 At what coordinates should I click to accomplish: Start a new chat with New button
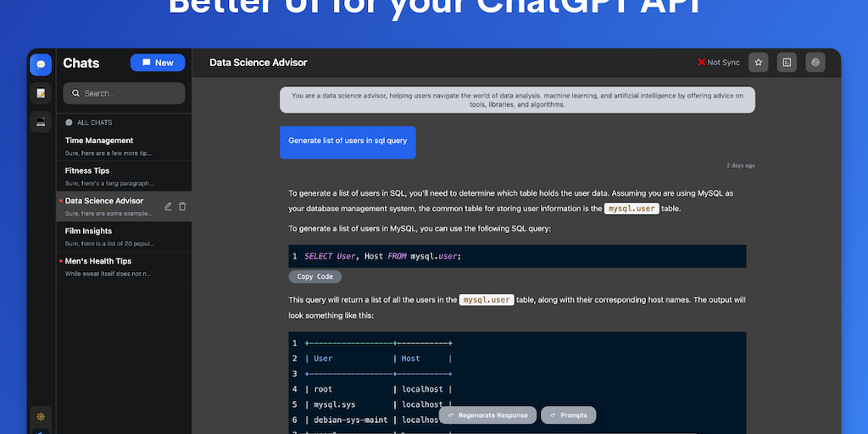point(158,63)
